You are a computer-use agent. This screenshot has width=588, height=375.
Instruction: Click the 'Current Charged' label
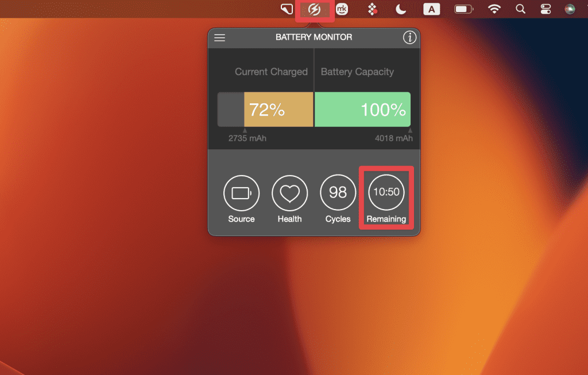coord(271,72)
